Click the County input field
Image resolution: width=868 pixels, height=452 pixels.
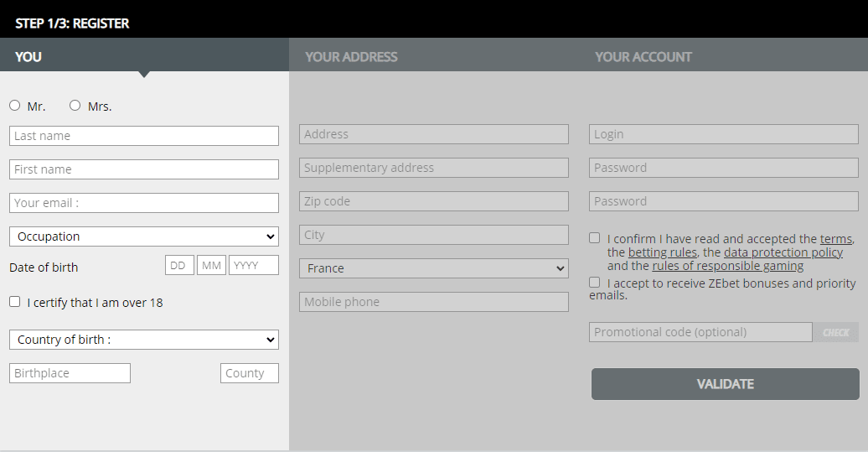tap(250, 373)
